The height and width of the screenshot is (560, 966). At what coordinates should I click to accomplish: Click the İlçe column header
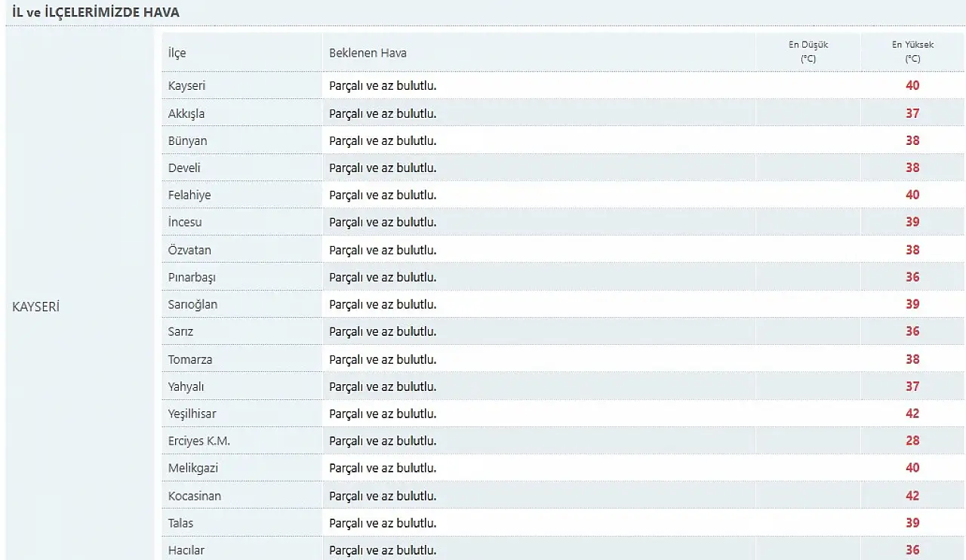177,53
